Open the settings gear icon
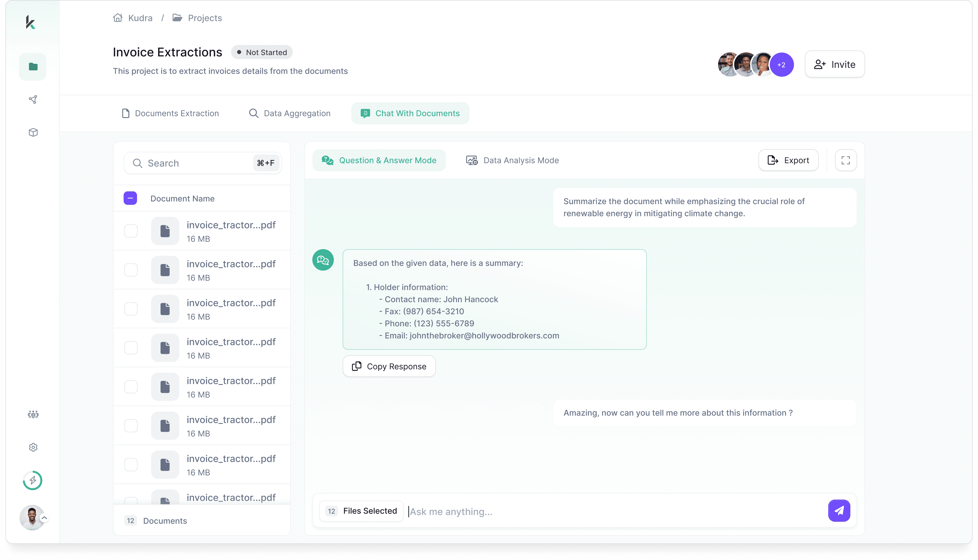 coord(33,447)
